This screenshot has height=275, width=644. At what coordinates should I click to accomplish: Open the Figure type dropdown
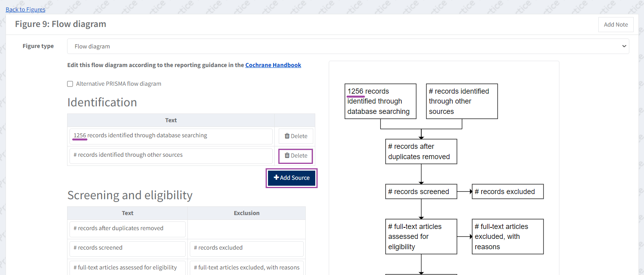tap(348, 46)
